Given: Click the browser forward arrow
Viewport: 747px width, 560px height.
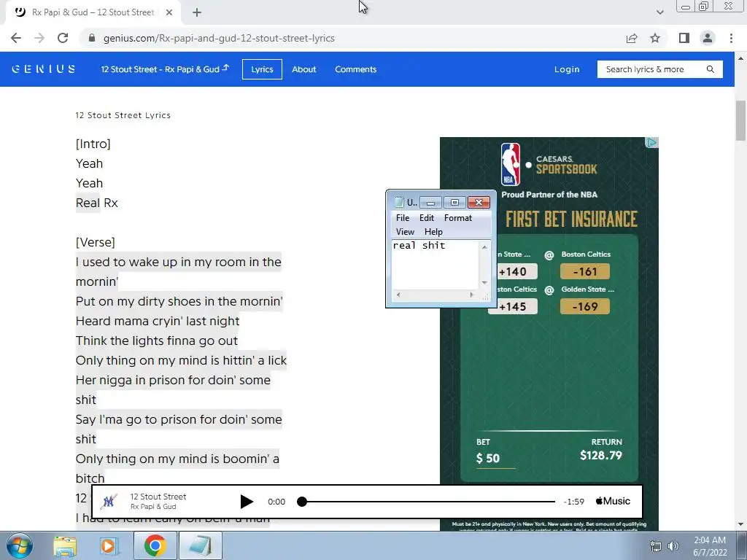Looking at the screenshot, I should (39, 38).
